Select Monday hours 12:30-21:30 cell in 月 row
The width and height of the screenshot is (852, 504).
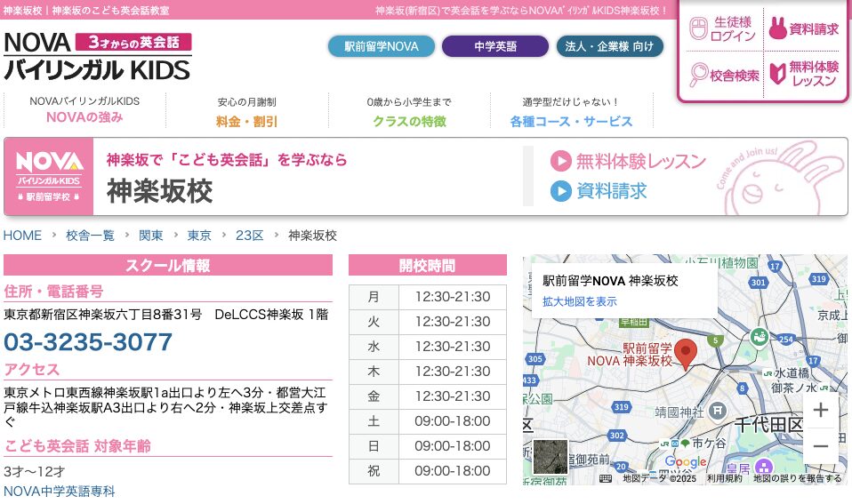pos(453,297)
